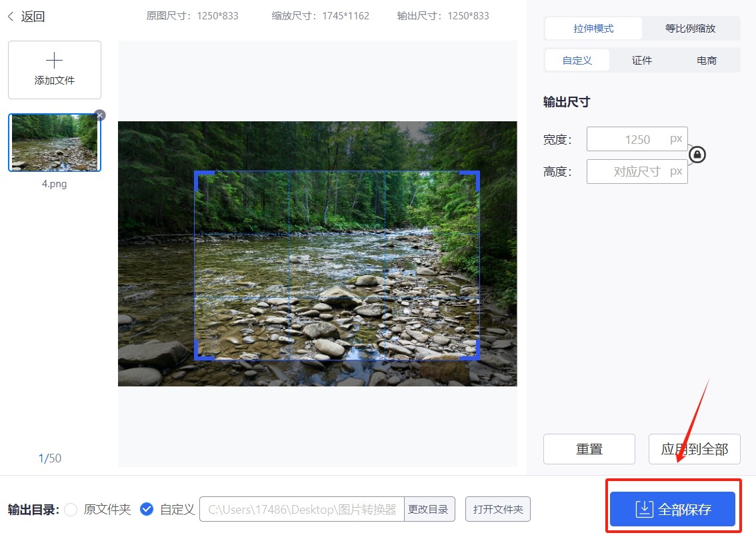
Task: Click the bottom-right crop corner handle
Action: click(476, 356)
